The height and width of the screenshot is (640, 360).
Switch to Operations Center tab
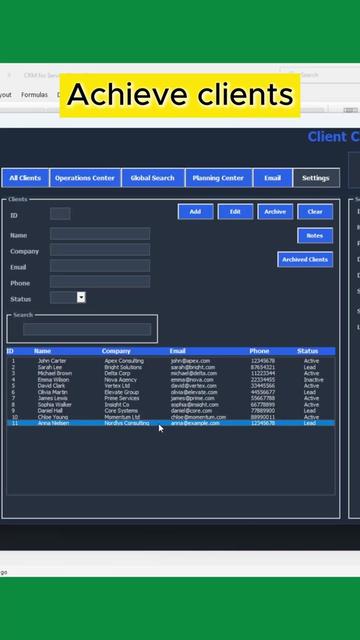point(85,178)
